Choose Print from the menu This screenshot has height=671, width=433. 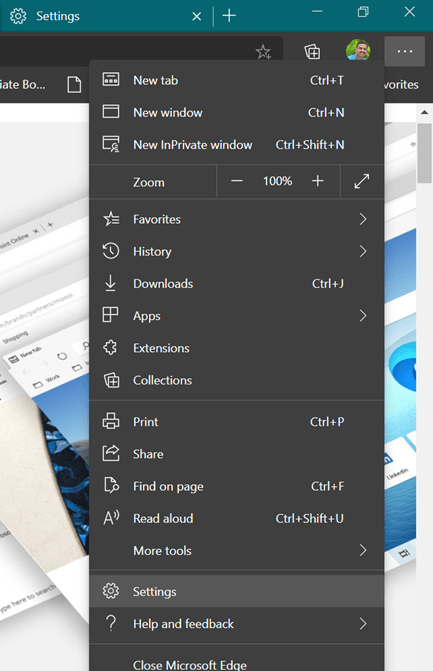tap(236, 422)
